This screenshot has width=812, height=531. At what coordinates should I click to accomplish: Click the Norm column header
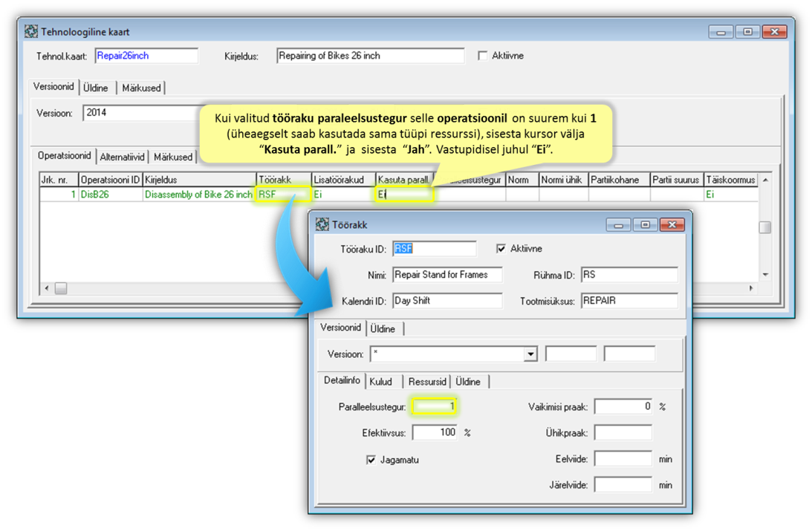coord(522,180)
